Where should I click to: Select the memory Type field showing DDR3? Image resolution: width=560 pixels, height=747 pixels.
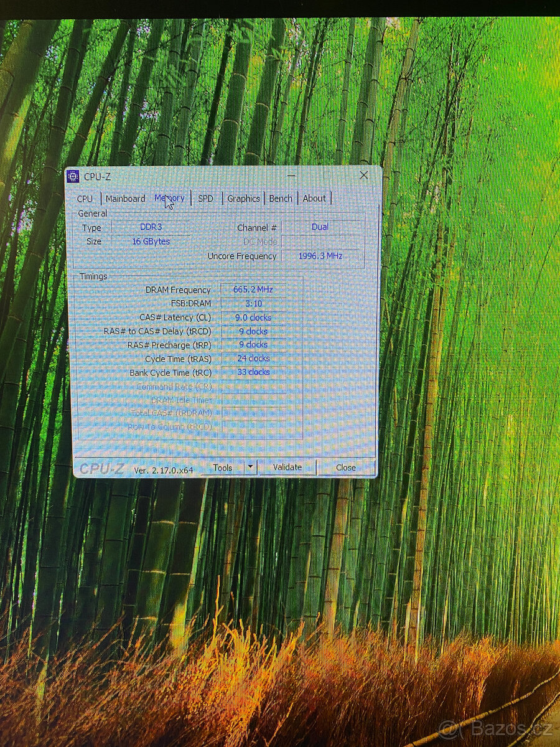[151, 227]
